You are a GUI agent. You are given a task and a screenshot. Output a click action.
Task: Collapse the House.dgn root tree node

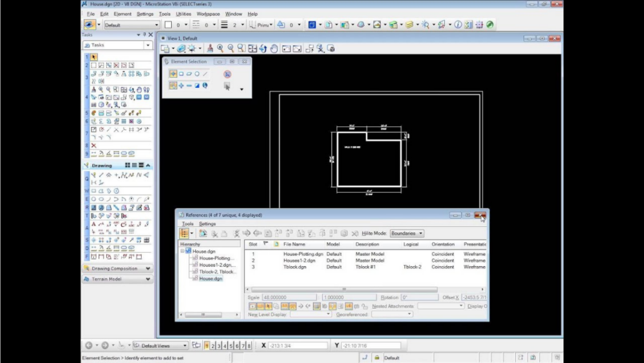182,251
